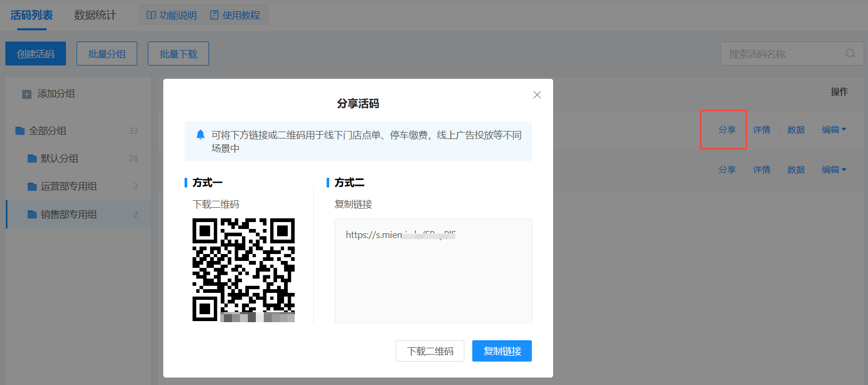The height and width of the screenshot is (385, 868).
Task: Click 创建活码 button
Action: pyautogui.click(x=36, y=54)
